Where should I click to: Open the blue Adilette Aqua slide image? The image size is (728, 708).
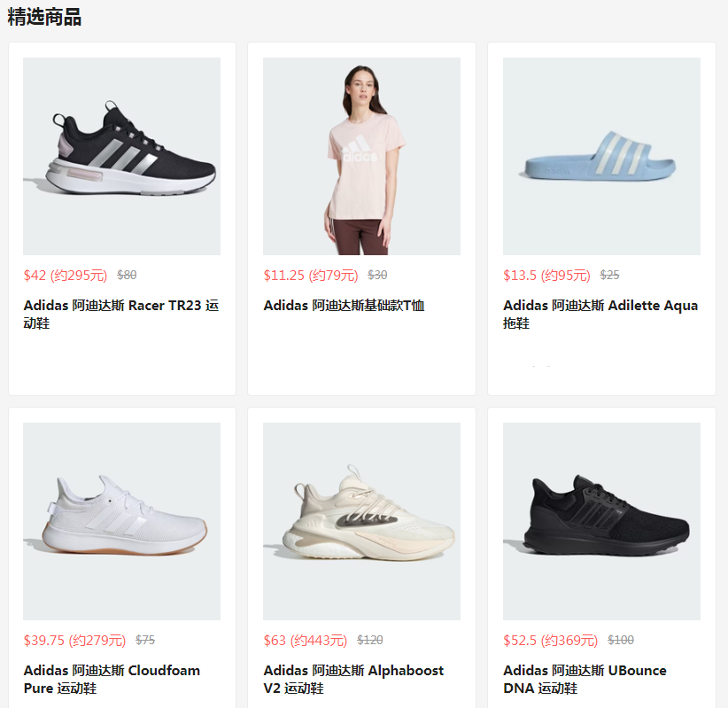pyautogui.click(x=601, y=156)
